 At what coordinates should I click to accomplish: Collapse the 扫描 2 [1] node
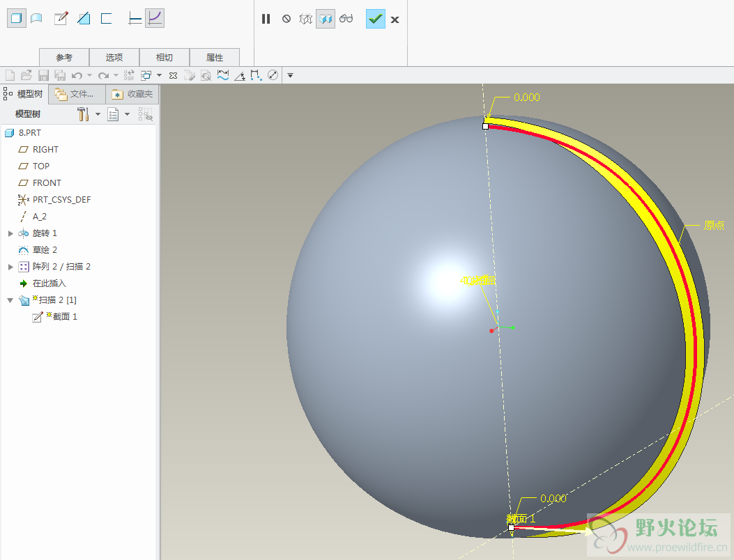click(x=10, y=300)
